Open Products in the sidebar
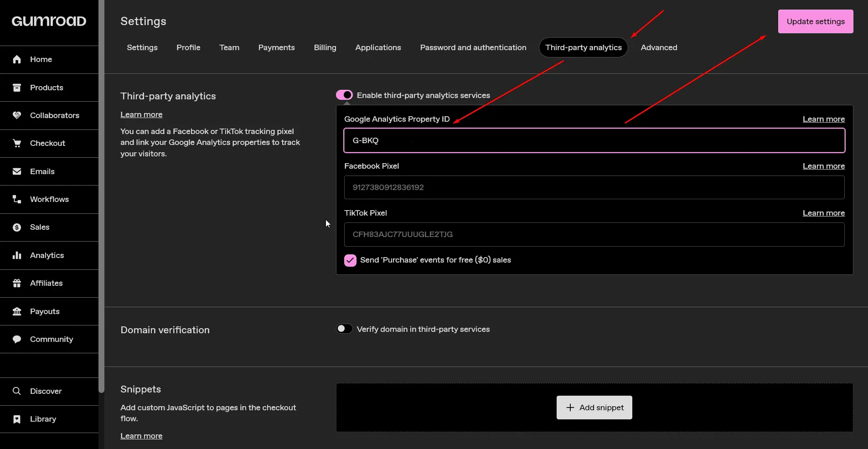The width and height of the screenshot is (868, 449). pos(49,88)
